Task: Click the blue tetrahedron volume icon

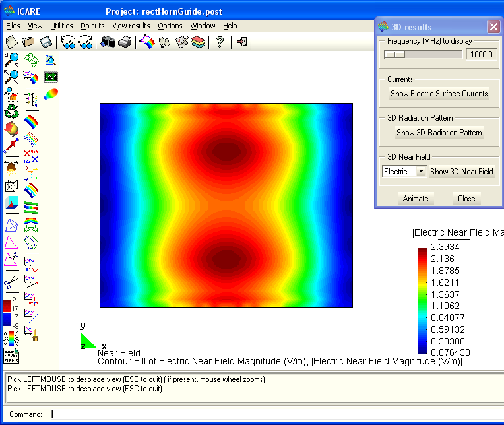Action: tap(12, 225)
